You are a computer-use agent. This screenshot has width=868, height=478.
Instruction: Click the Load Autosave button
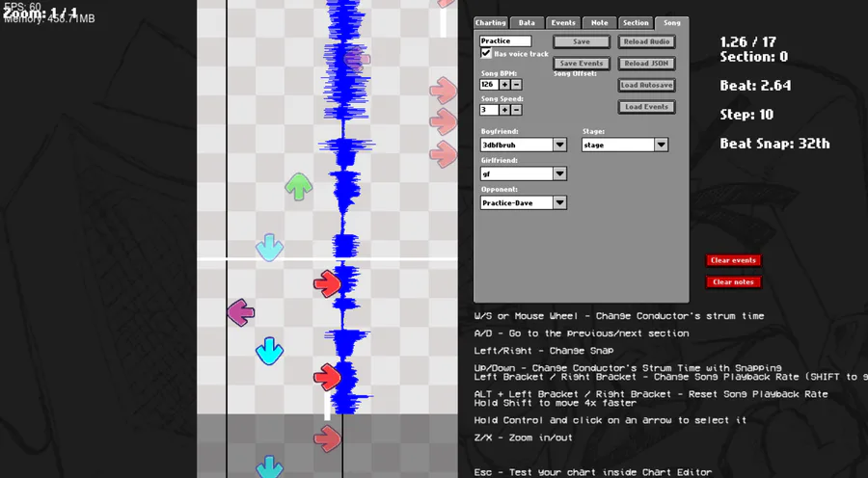[x=646, y=85]
